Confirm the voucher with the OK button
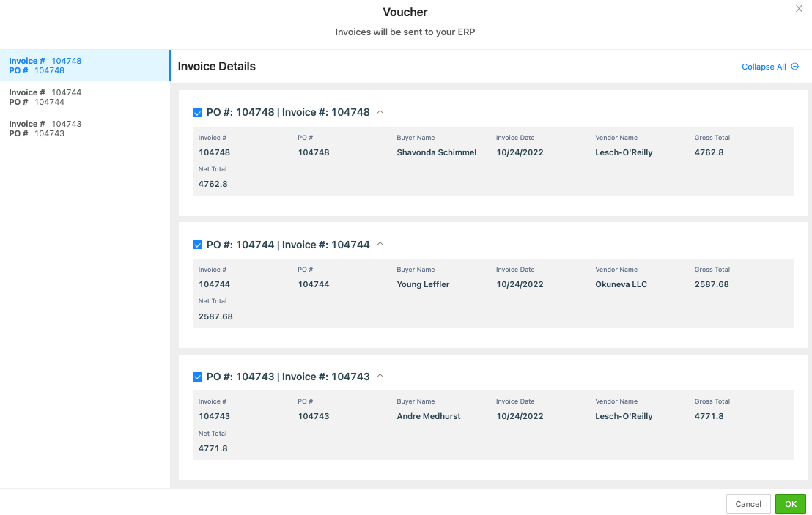 point(790,503)
